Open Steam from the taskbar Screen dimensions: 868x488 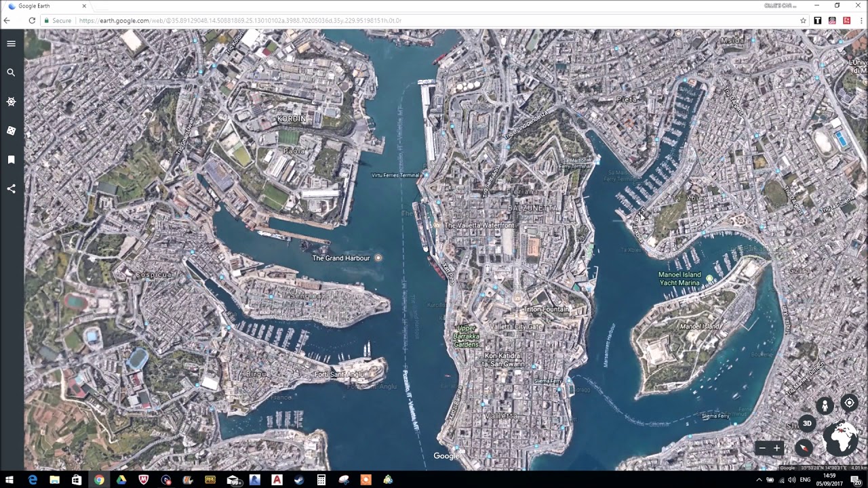click(299, 480)
